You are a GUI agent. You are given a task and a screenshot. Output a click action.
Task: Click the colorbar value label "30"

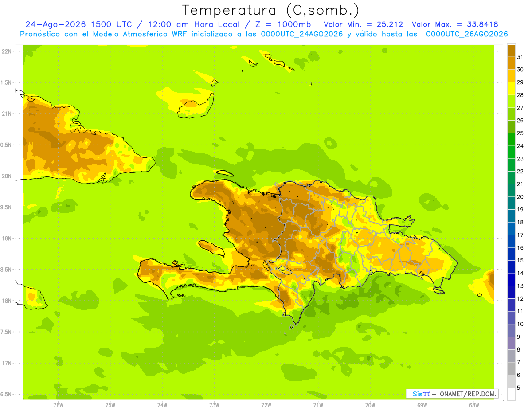(520, 70)
